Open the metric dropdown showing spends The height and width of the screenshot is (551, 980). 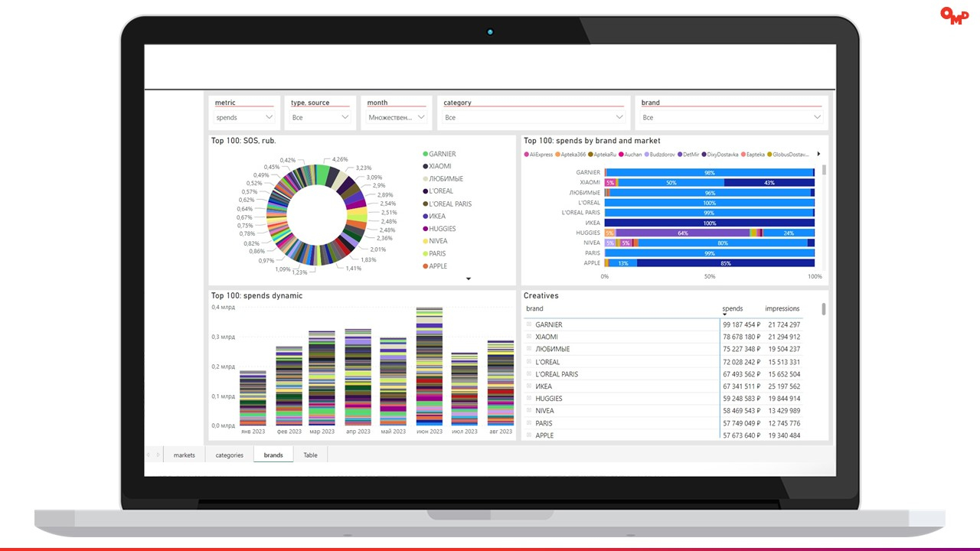(244, 117)
